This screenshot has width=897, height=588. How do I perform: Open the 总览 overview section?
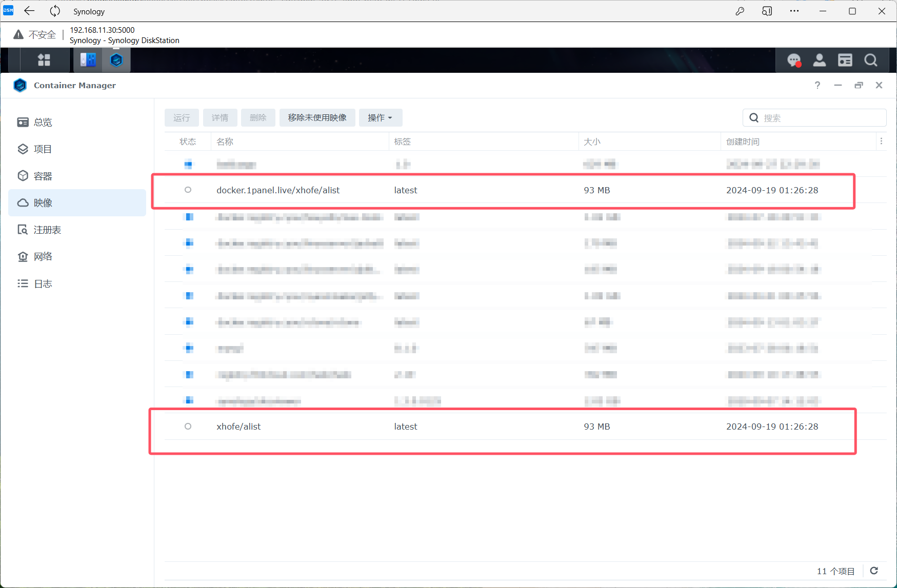[x=77, y=122]
